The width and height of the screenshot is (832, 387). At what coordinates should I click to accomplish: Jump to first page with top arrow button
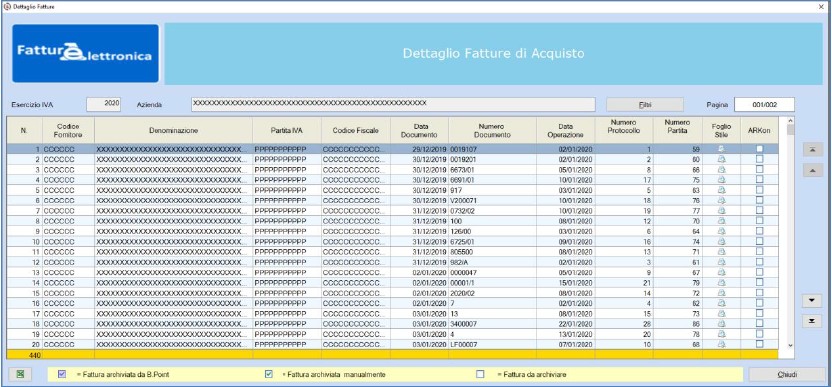coord(812,150)
